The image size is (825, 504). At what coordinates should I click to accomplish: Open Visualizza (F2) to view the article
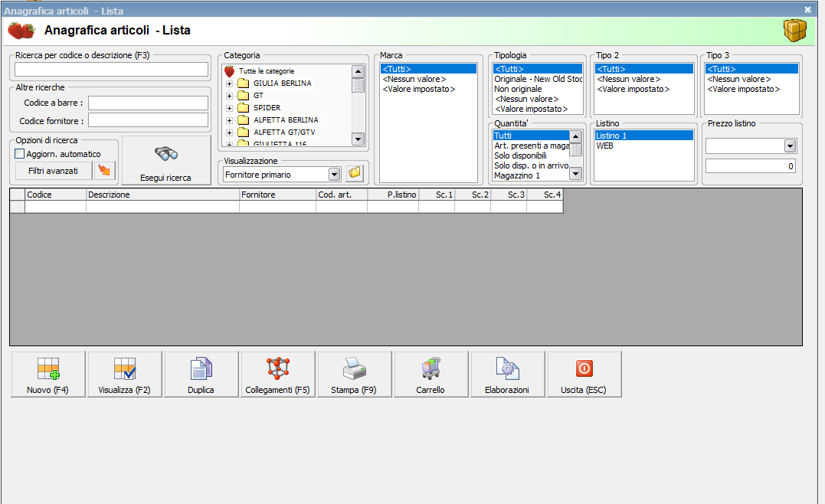[125, 374]
